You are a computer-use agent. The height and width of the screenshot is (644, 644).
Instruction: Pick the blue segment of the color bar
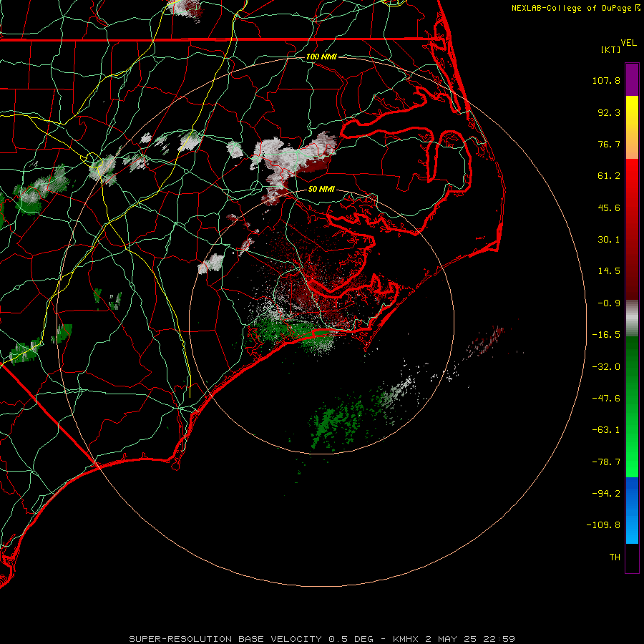coord(632,510)
